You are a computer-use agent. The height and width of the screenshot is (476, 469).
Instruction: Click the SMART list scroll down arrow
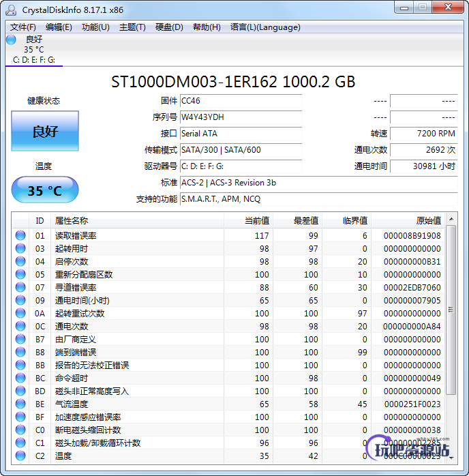pos(451,458)
